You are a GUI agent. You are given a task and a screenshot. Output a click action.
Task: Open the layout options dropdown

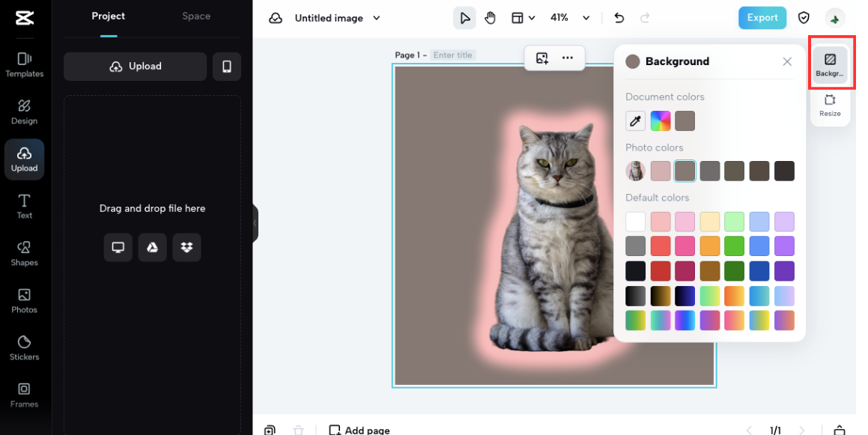tap(523, 18)
